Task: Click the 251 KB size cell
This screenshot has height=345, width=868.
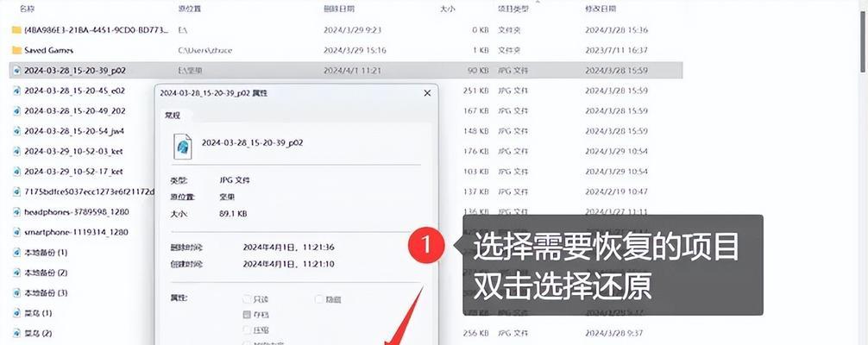Action: [x=476, y=91]
